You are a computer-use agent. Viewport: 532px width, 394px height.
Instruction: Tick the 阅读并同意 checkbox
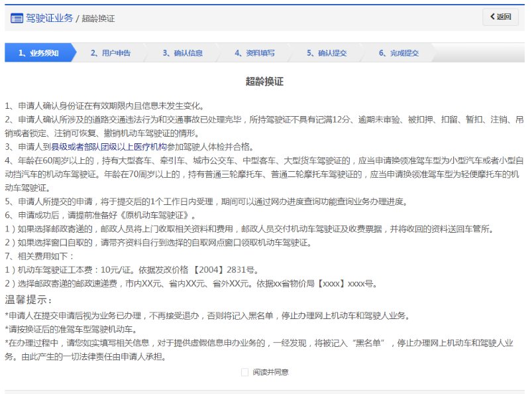click(244, 372)
